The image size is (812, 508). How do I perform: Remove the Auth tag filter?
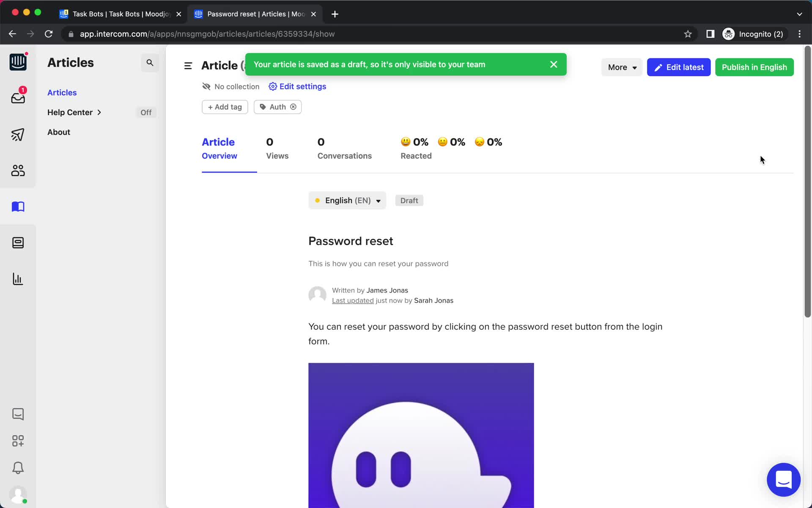point(294,107)
